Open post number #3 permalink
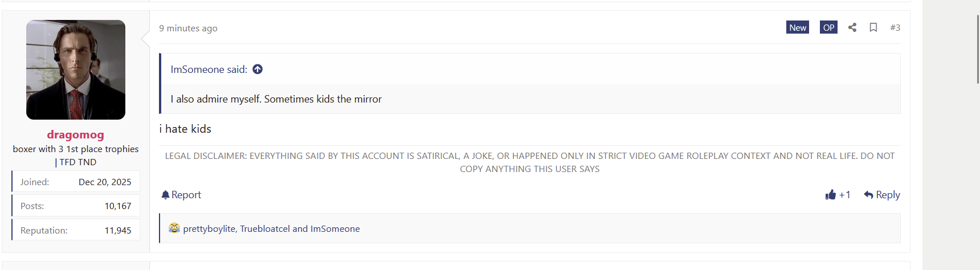Image resolution: width=980 pixels, height=270 pixels. (x=895, y=27)
